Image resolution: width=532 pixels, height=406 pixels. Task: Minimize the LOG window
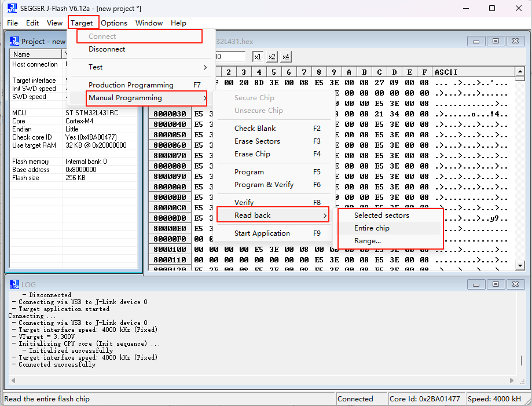476,284
